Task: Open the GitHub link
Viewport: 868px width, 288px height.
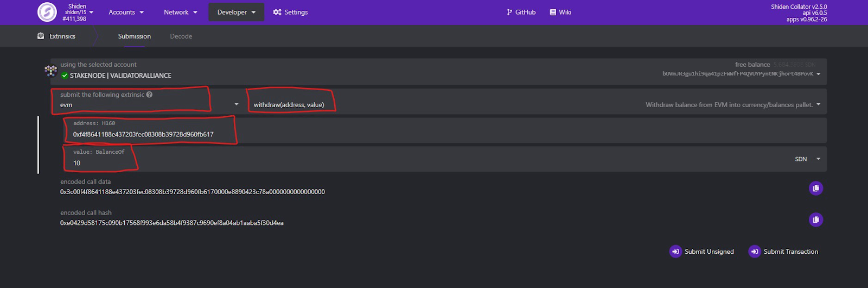Action: point(521,12)
